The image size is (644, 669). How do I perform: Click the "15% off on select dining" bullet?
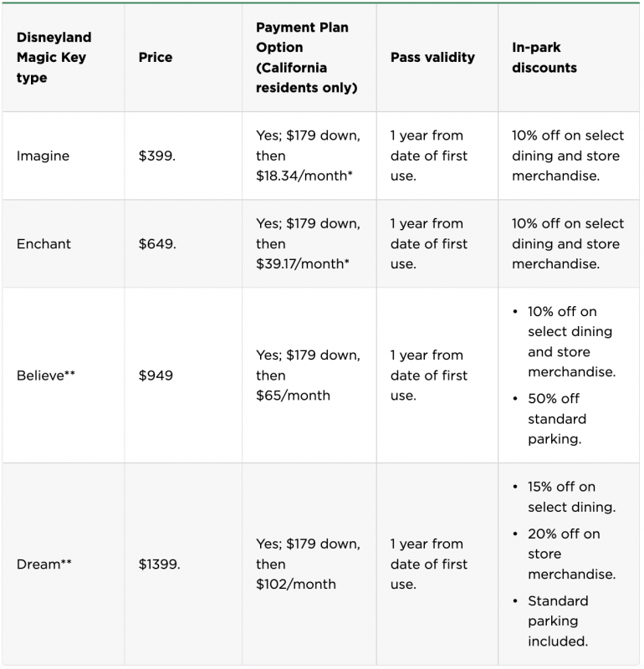coord(571,497)
